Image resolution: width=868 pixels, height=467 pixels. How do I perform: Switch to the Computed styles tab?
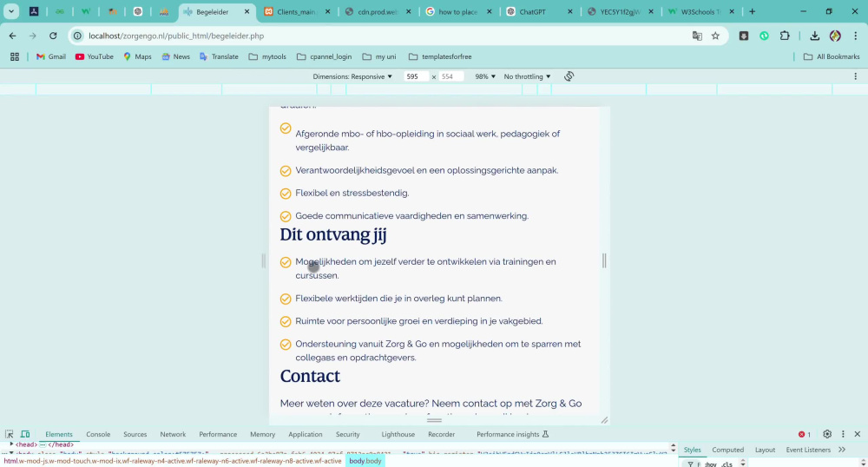click(728, 450)
